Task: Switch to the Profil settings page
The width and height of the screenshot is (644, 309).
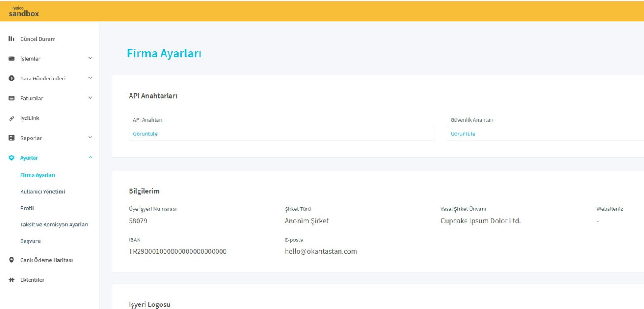Action: tap(28, 208)
